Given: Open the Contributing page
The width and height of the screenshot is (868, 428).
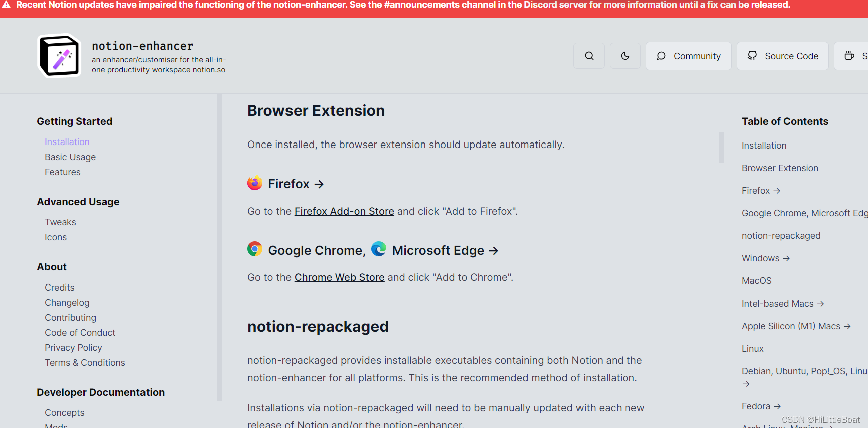Looking at the screenshot, I should [71, 318].
